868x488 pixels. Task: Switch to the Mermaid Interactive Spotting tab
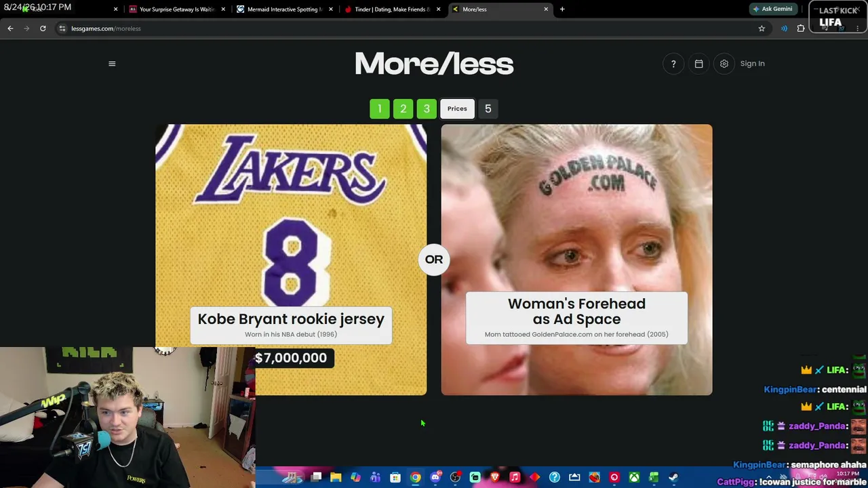[x=283, y=9]
